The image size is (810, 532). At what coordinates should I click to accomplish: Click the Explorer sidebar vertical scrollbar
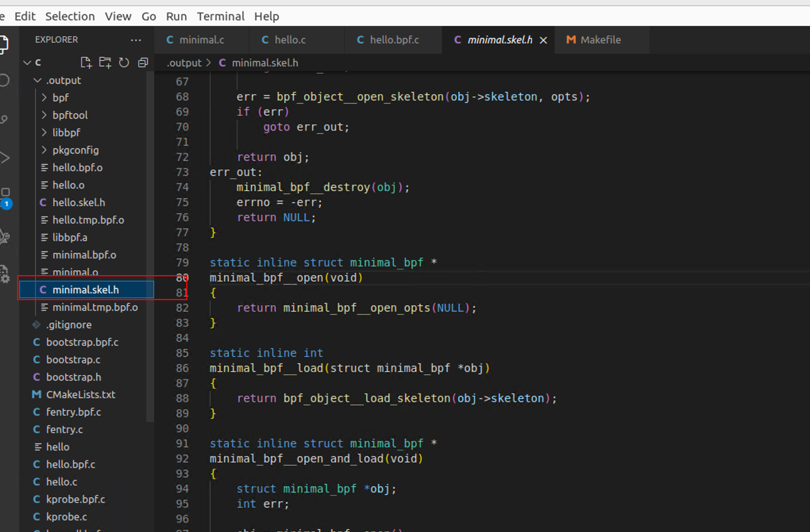click(x=150, y=246)
